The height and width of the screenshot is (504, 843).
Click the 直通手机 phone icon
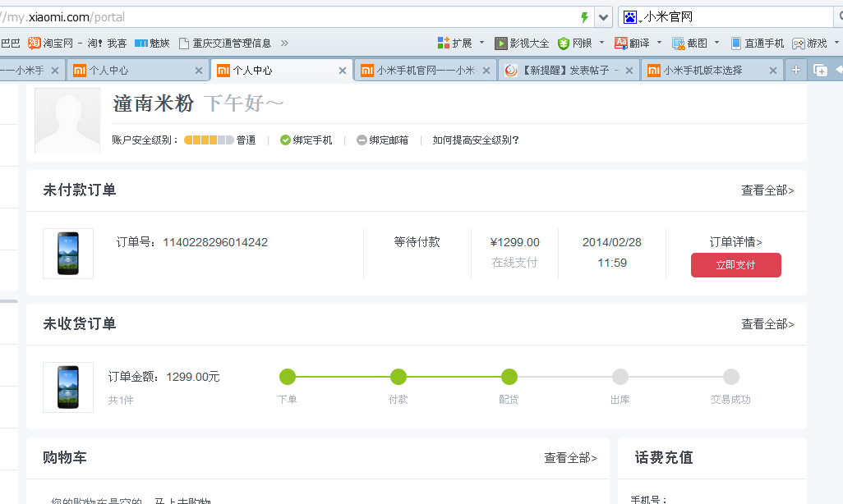point(736,43)
